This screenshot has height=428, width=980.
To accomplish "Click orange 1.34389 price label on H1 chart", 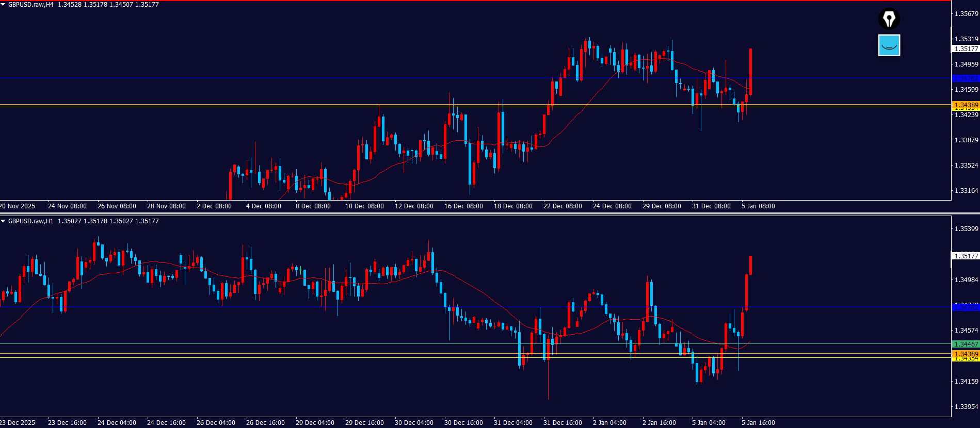I will coord(966,354).
